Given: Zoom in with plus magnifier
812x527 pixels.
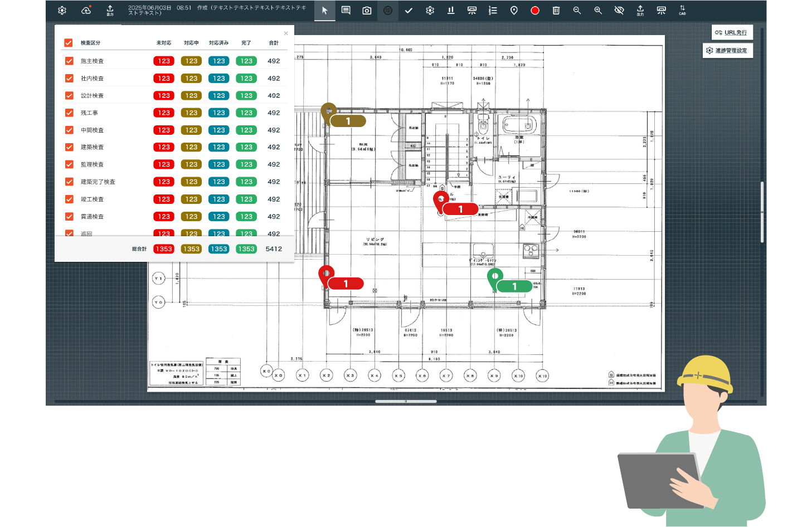Looking at the screenshot, I should [x=598, y=11].
